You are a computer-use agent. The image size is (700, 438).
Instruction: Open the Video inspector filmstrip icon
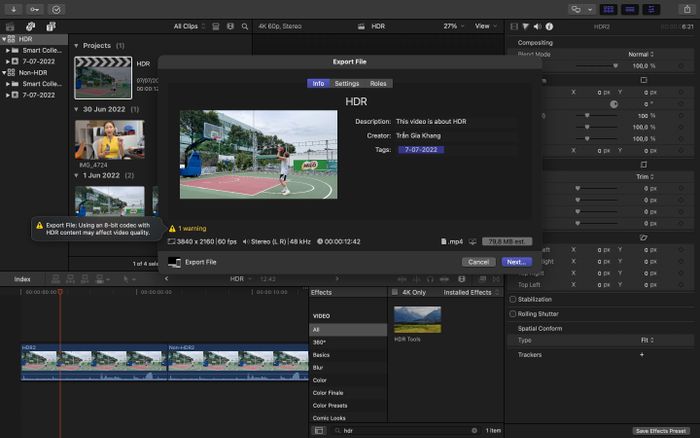point(514,27)
